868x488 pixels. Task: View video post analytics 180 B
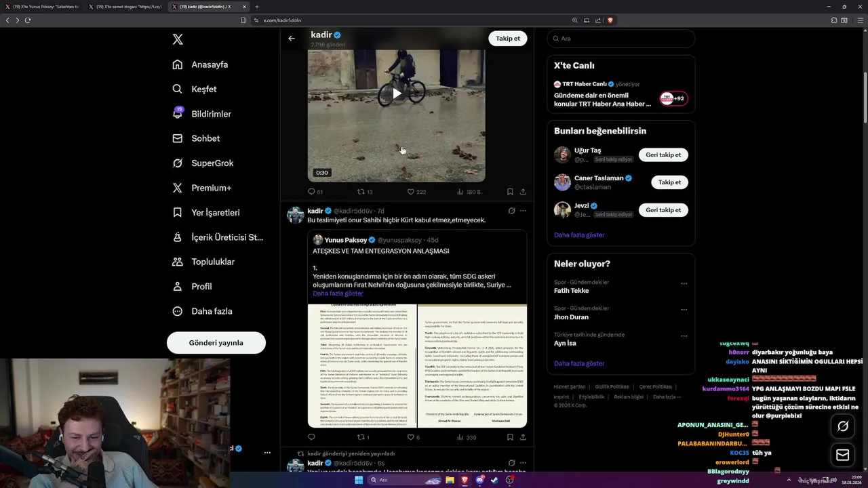click(x=469, y=192)
